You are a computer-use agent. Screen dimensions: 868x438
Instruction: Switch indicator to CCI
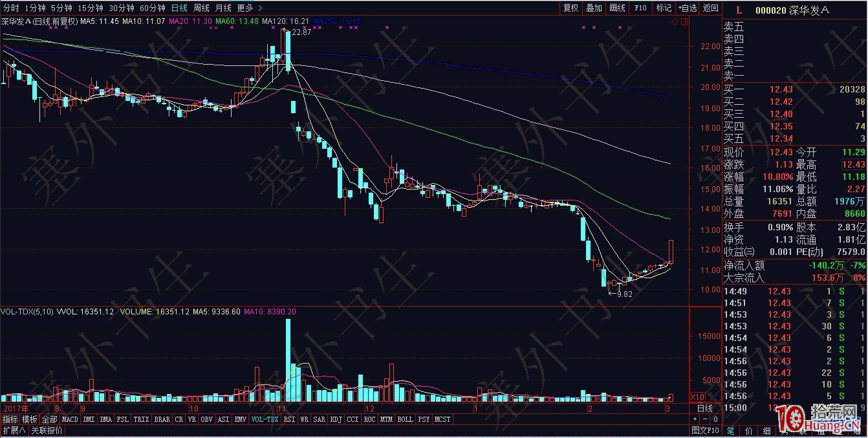coord(353,419)
